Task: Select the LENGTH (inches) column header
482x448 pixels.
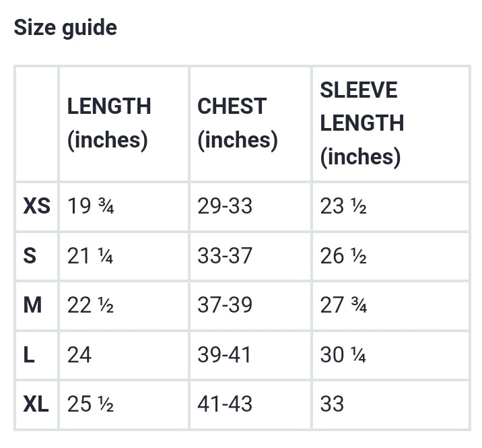Action: tap(109, 123)
